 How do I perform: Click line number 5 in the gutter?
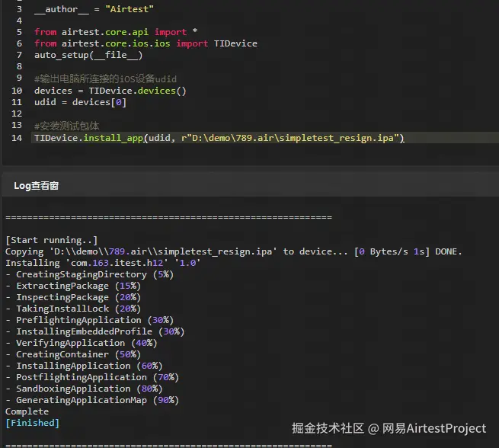click(19, 32)
